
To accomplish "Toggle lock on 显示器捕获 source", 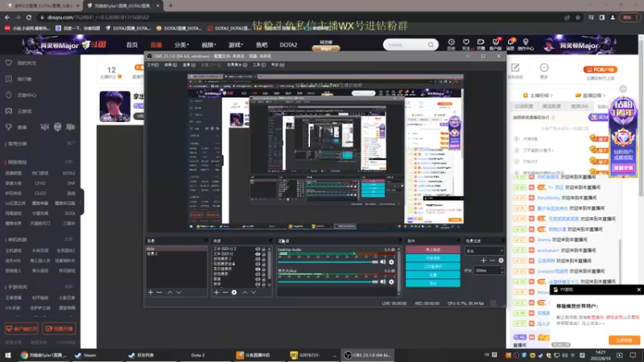I will (x=264, y=269).
